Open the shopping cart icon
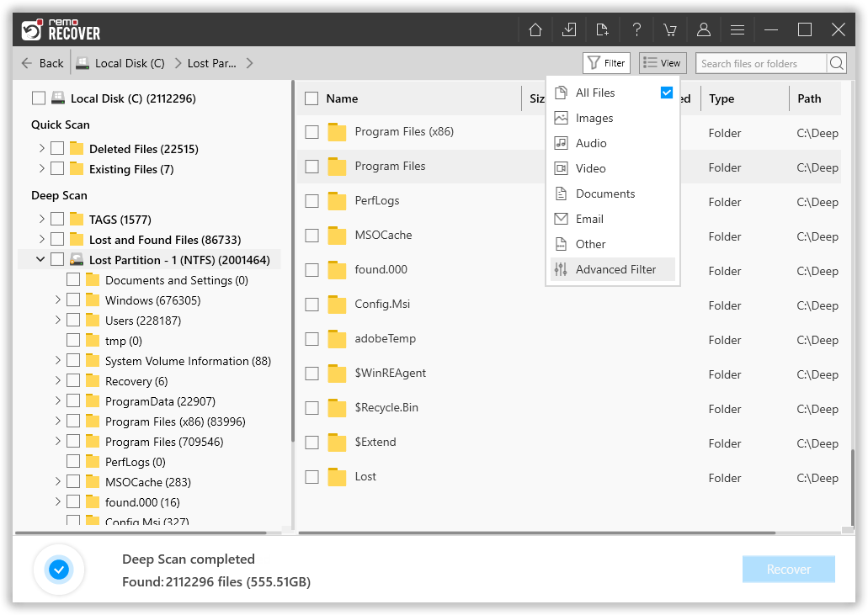The image size is (868, 615). pos(670,29)
